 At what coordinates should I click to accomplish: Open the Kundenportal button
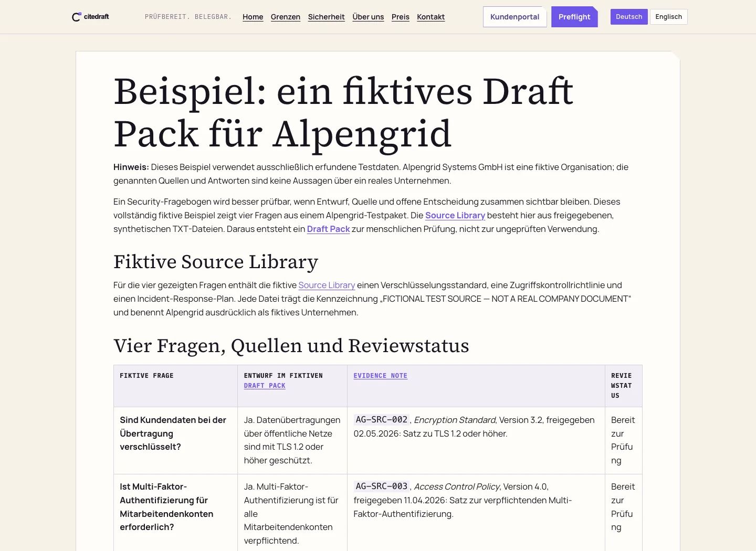coord(515,17)
